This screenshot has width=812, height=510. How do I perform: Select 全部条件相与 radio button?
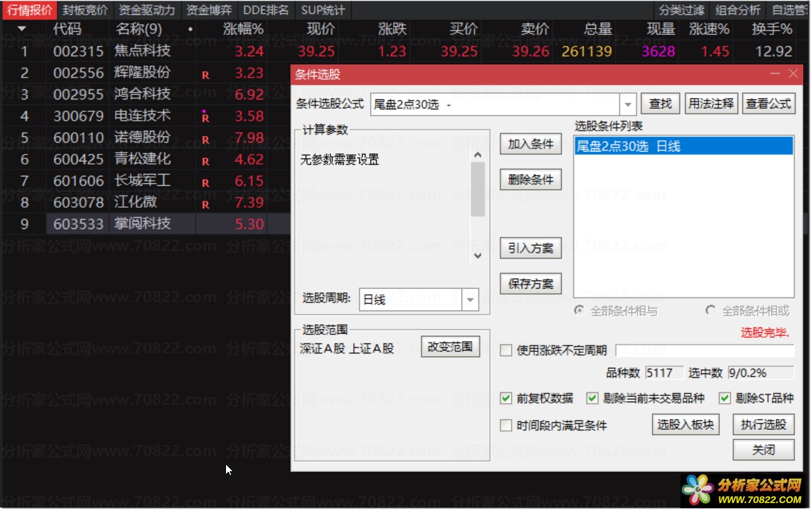tap(580, 310)
